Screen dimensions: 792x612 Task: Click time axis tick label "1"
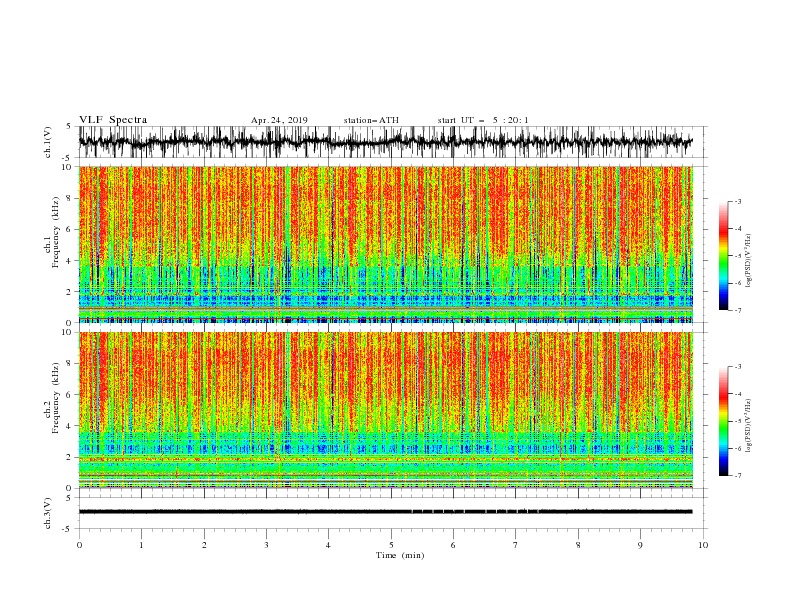coord(141,545)
